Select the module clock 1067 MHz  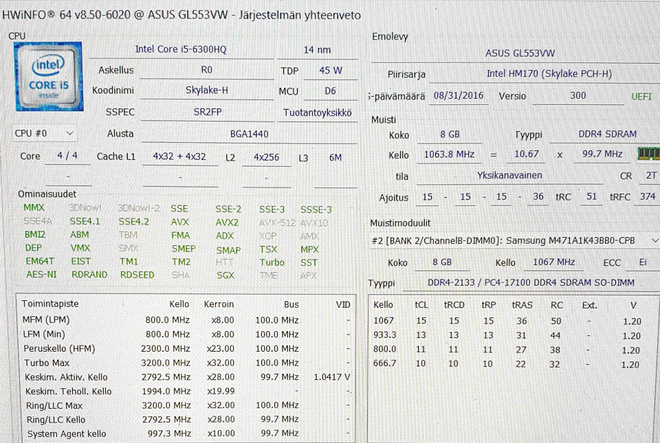point(554,262)
